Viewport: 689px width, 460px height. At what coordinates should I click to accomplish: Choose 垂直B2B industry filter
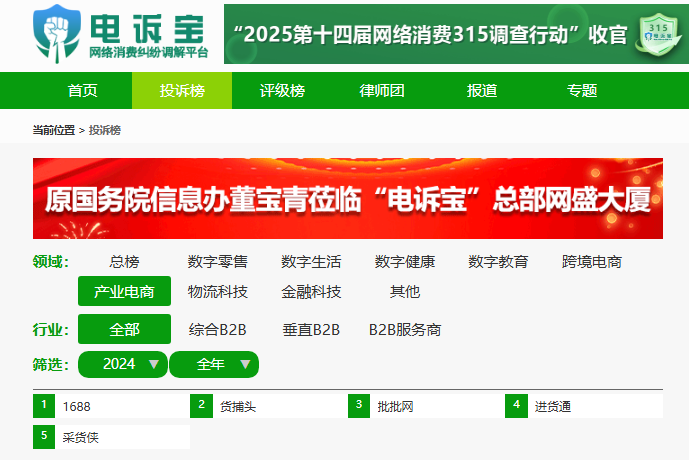click(x=311, y=329)
